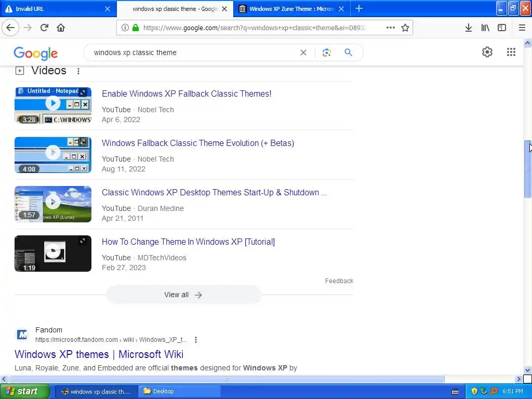Open How To Change Theme In Windows XP
The image size is (532, 399).
[188, 242]
